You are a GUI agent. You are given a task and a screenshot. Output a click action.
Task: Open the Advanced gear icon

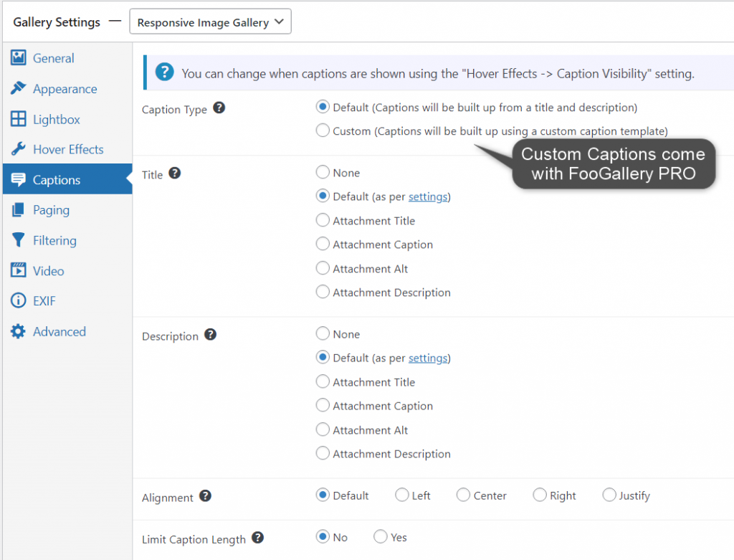click(18, 331)
